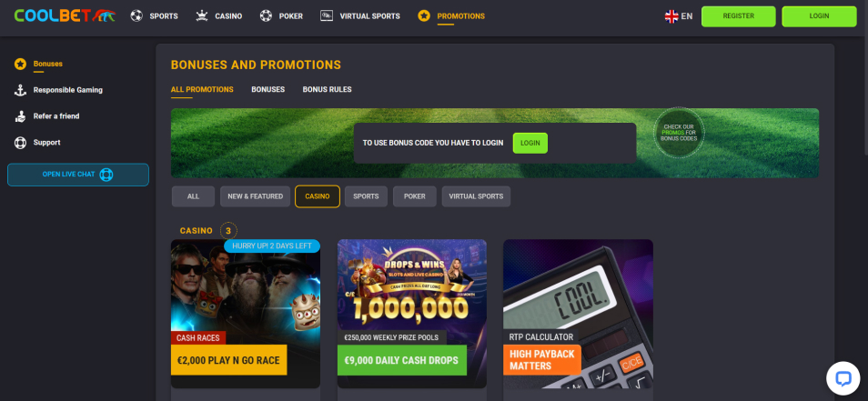This screenshot has height=401, width=868.
Task: Click the UK flag language selector
Action: pos(671,16)
